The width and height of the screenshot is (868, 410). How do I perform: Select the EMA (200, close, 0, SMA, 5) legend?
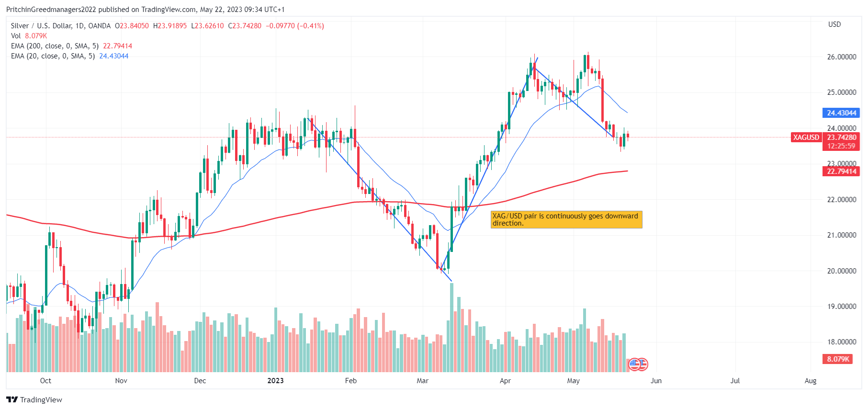pyautogui.click(x=55, y=46)
